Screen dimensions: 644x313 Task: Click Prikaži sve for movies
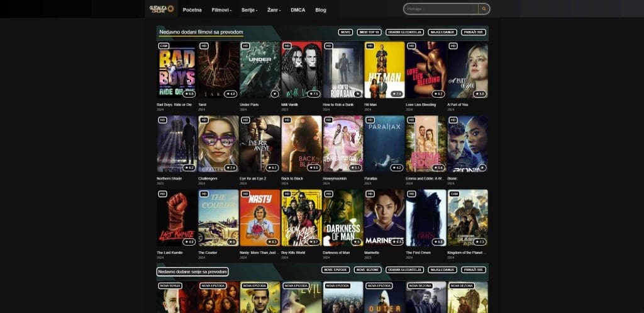(474, 32)
